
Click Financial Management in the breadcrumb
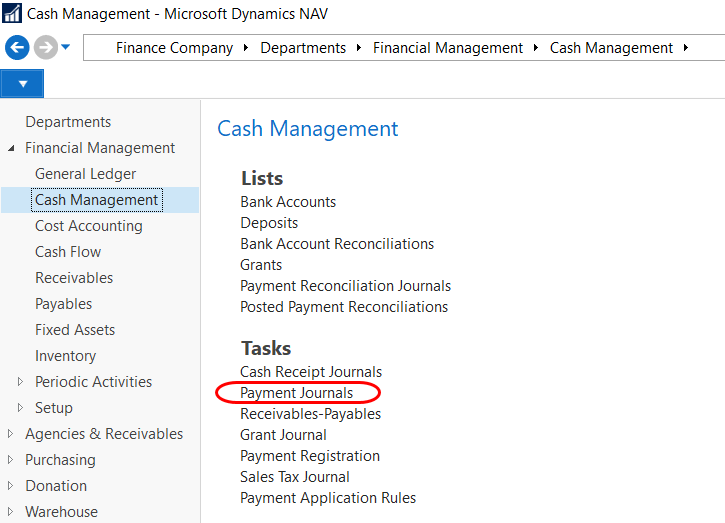point(447,48)
